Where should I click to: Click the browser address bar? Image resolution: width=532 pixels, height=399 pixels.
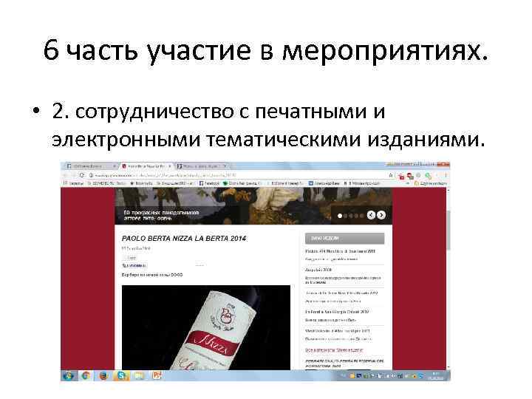pyautogui.click(x=236, y=175)
